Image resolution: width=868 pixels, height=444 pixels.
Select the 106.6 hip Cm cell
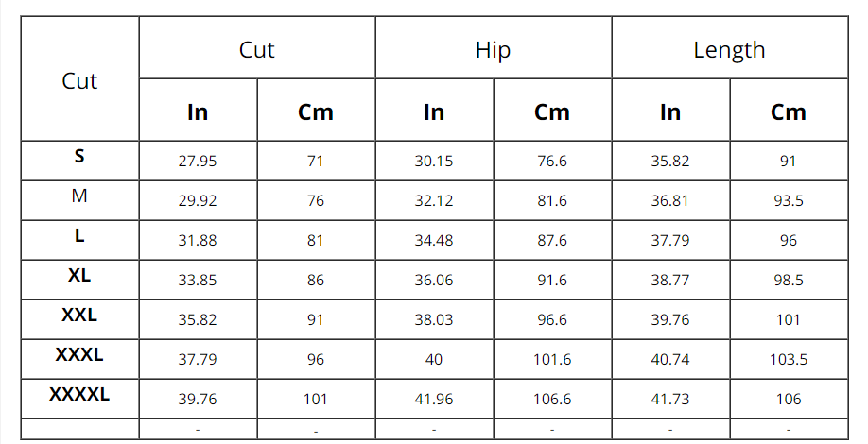[552, 400]
